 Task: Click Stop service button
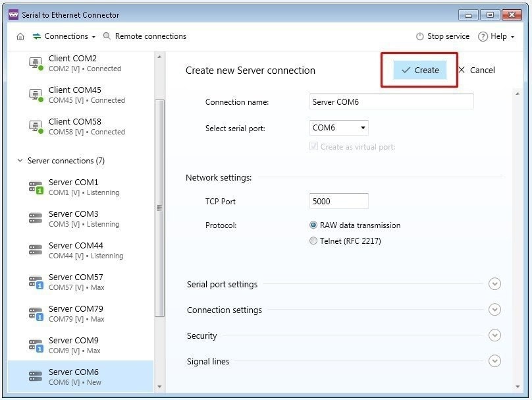click(x=443, y=36)
